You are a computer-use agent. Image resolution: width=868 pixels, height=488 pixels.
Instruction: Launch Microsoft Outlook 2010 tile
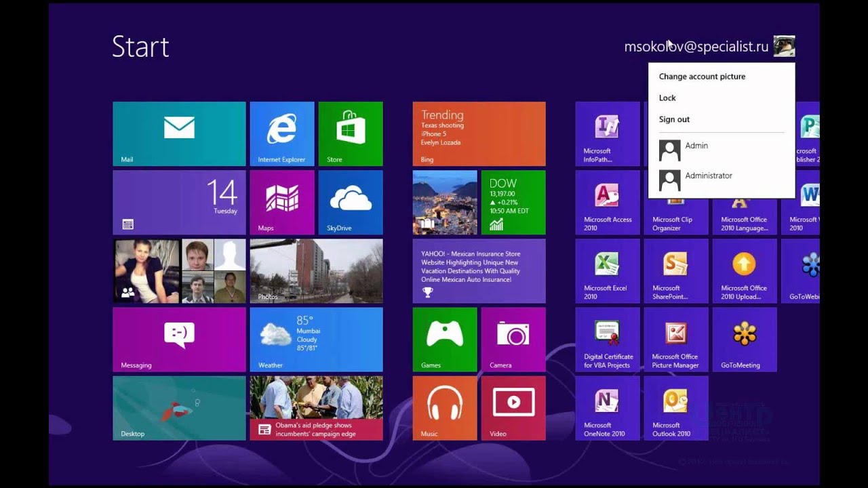[x=676, y=408]
